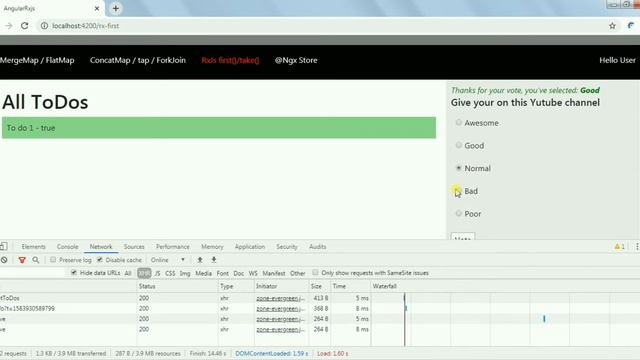Filter requests by Other
The height and width of the screenshot is (360, 640).
(x=298, y=273)
